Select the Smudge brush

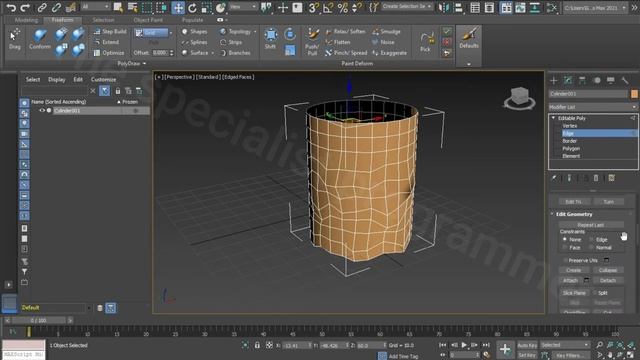pos(386,31)
